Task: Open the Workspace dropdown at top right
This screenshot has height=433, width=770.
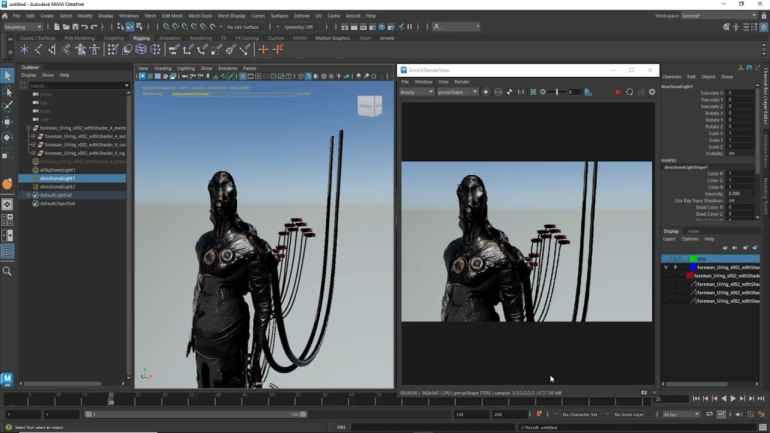Action: click(x=718, y=16)
